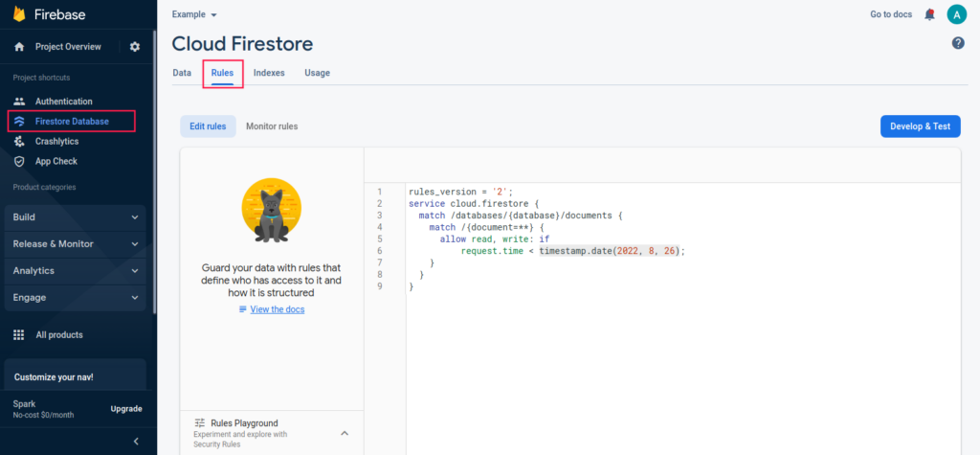Click the All products grid icon
The image size is (980, 455).
click(x=19, y=335)
